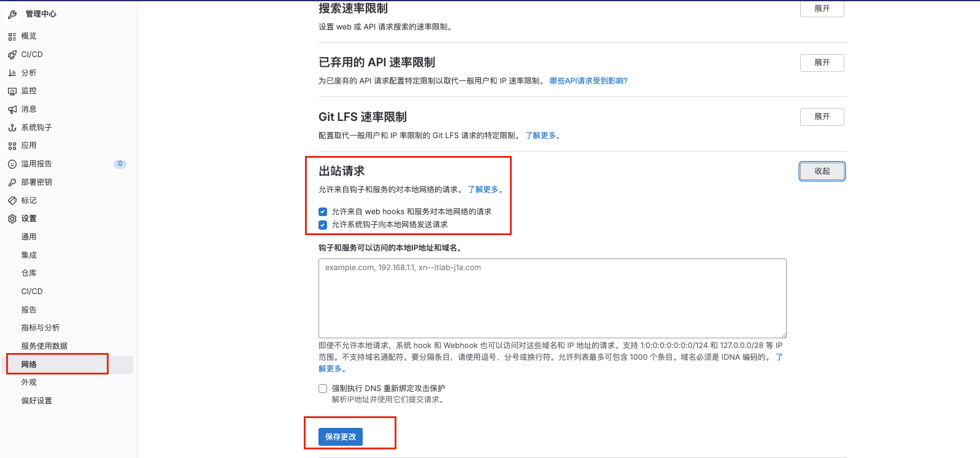Click the 滥用报告 face icon
The image size is (980, 458).
12,164
